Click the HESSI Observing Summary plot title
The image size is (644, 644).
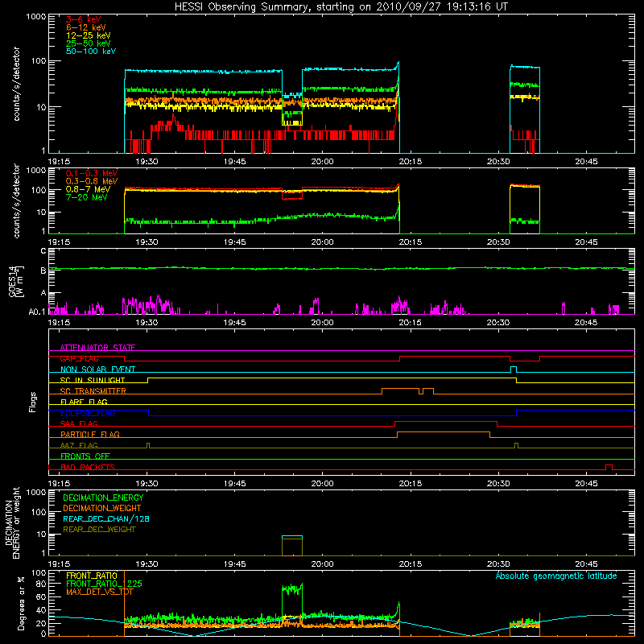point(341,7)
